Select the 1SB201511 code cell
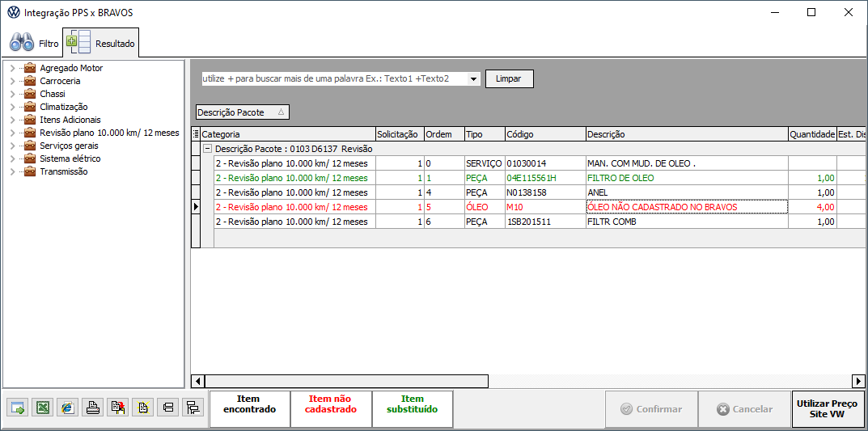The image size is (868, 431). (x=545, y=222)
